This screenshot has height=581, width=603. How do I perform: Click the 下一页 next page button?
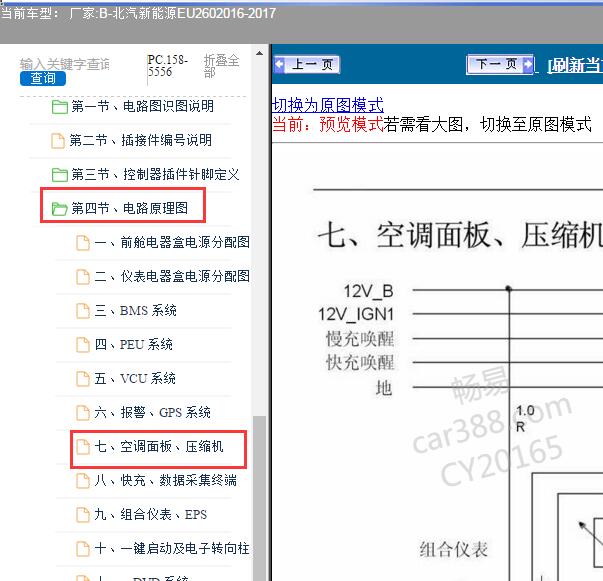coord(500,64)
